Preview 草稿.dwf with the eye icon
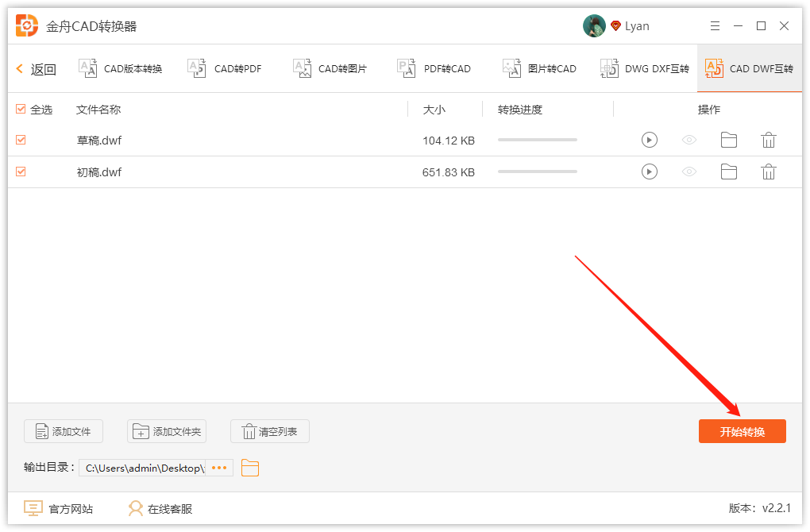 [x=688, y=140]
